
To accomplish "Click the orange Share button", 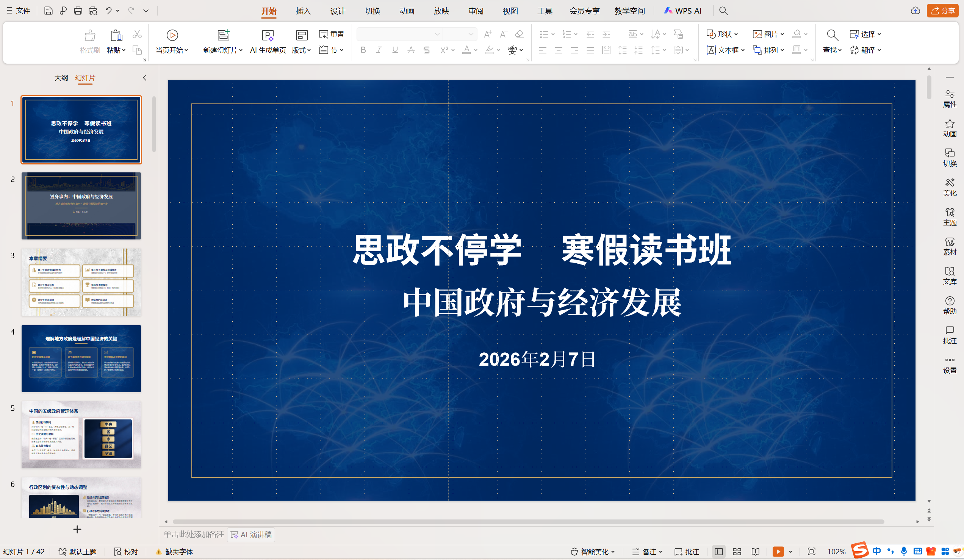I will click(942, 11).
